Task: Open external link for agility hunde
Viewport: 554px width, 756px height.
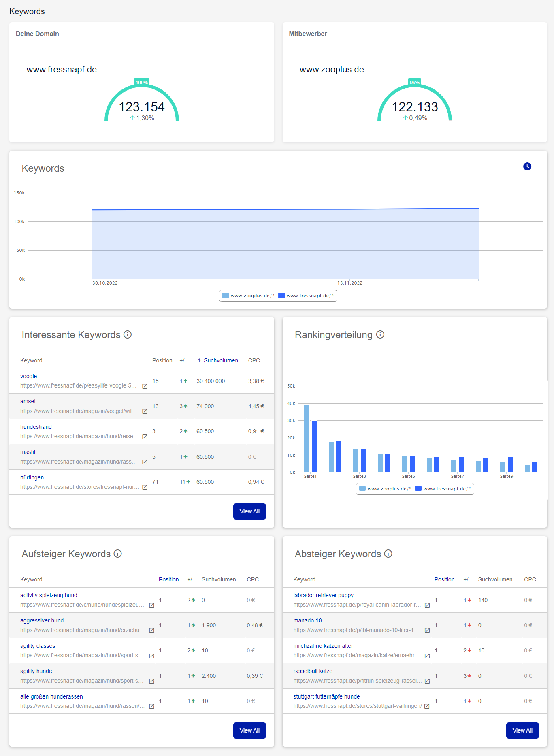Action: click(151, 681)
